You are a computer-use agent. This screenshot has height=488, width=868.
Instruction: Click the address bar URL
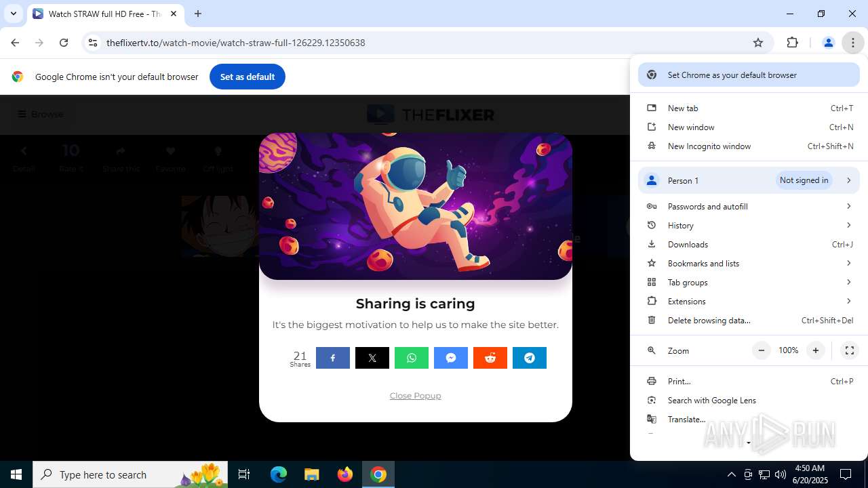coord(236,43)
